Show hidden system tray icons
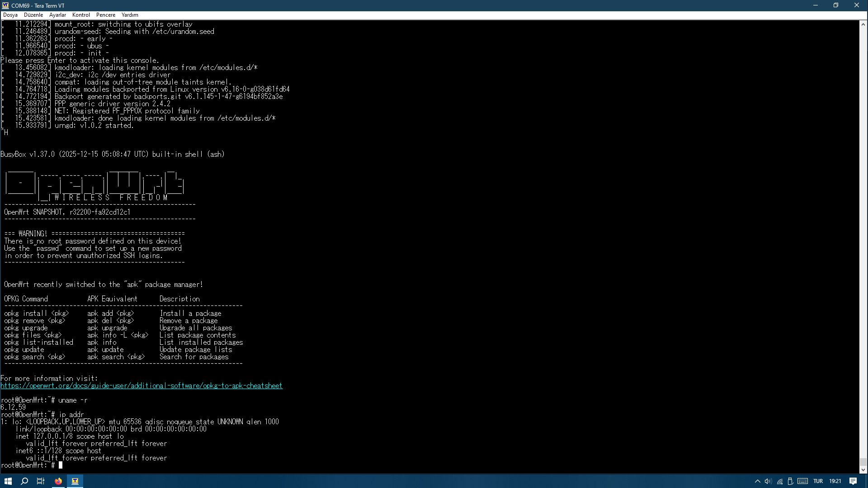The height and width of the screenshot is (488, 868). point(758,481)
